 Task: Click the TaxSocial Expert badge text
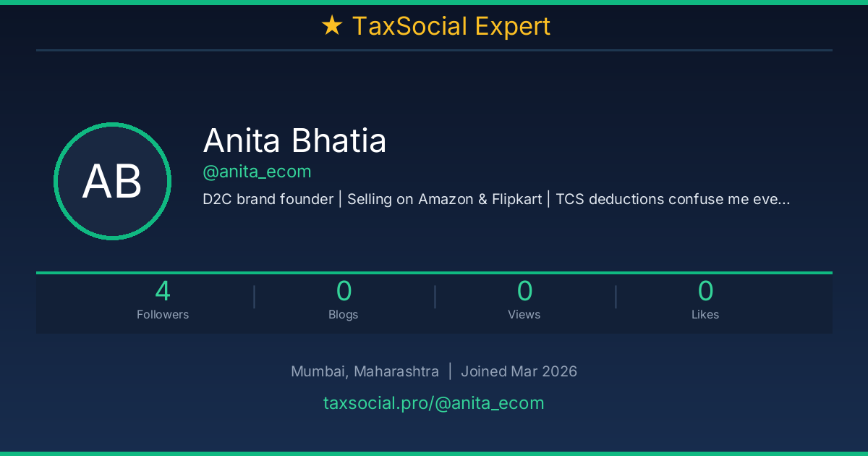tap(451, 27)
